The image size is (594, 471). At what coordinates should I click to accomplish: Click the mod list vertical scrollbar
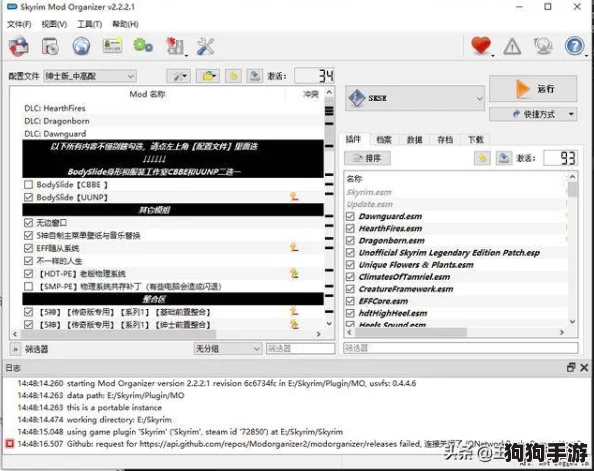[x=329, y=208]
